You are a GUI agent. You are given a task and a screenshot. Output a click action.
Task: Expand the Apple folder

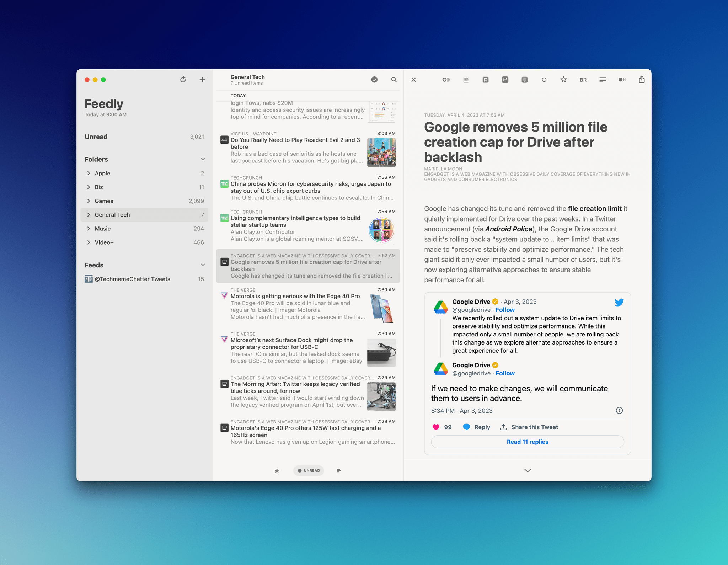(89, 173)
